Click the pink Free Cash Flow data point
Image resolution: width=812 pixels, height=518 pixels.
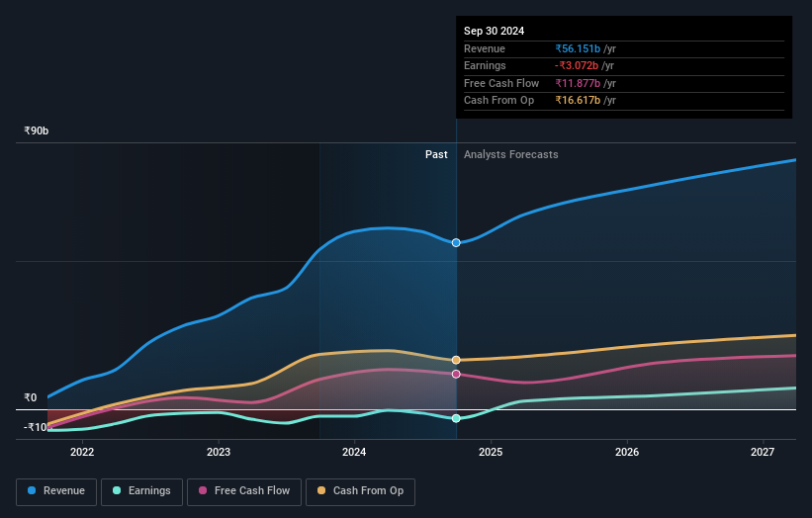pos(456,374)
